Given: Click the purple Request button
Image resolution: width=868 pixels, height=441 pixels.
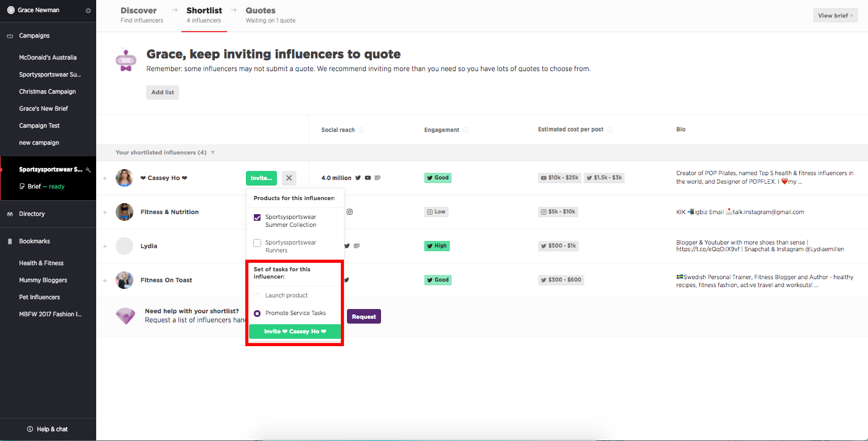Looking at the screenshot, I should 364,316.
